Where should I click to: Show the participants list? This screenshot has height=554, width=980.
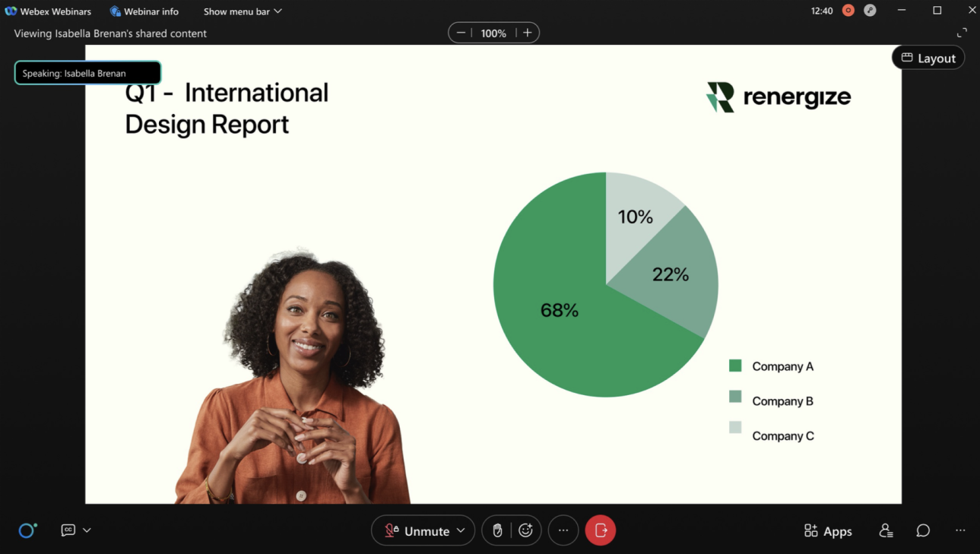[x=886, y=530]
